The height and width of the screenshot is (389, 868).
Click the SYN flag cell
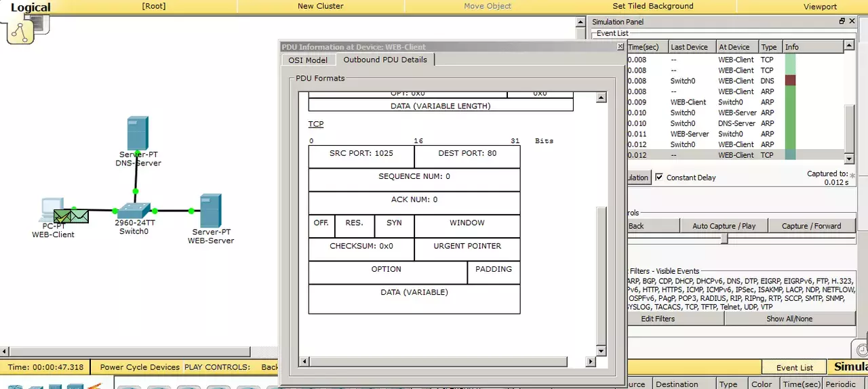coord(394,226)
